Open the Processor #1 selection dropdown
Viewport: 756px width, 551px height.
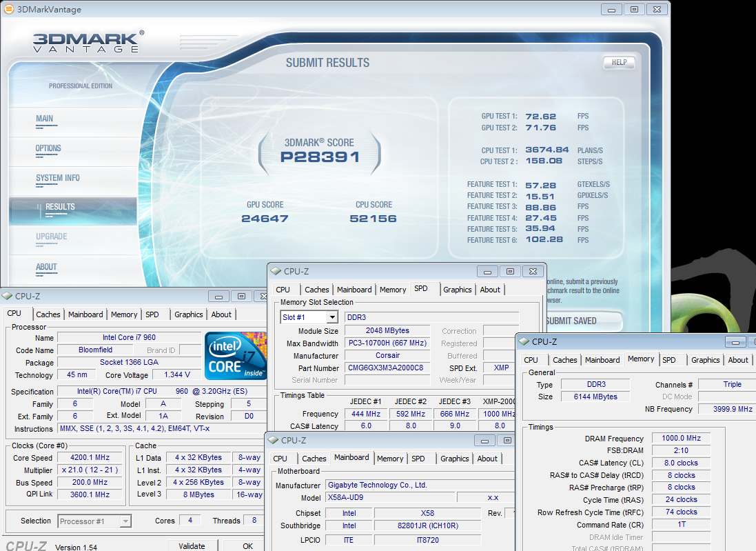tap(125, 521)
